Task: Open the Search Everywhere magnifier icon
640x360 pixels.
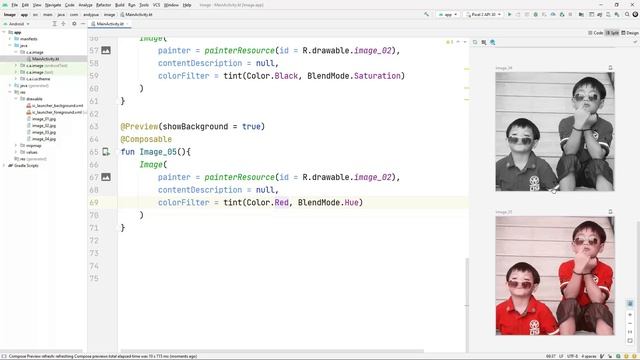Action: tap(627, 14)
